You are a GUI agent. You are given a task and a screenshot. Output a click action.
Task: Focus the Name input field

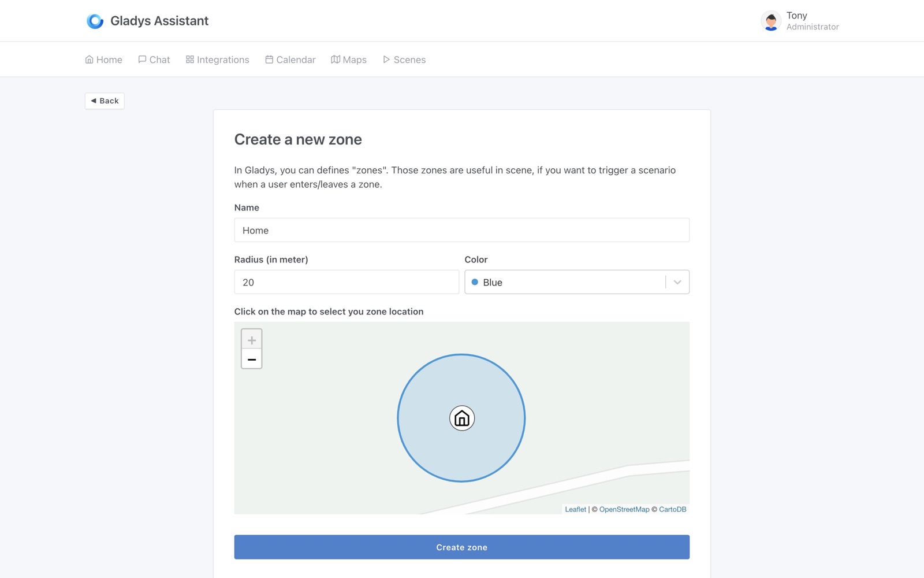click(x=461, y=230)
